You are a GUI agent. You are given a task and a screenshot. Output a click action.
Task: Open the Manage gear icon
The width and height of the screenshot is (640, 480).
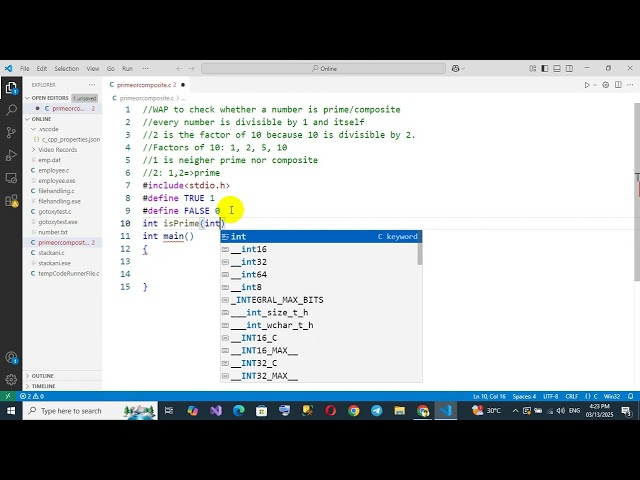pyautogui.click(x=11, y=379)
